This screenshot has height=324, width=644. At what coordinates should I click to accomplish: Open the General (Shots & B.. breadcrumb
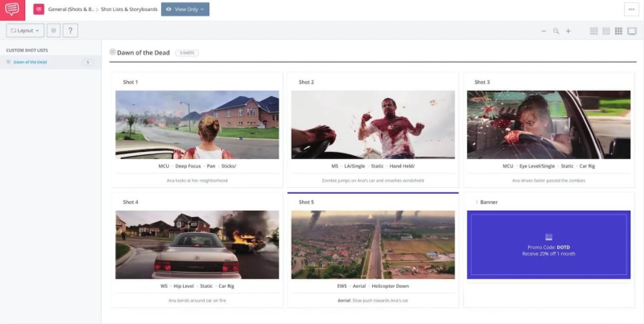(71, 9)
